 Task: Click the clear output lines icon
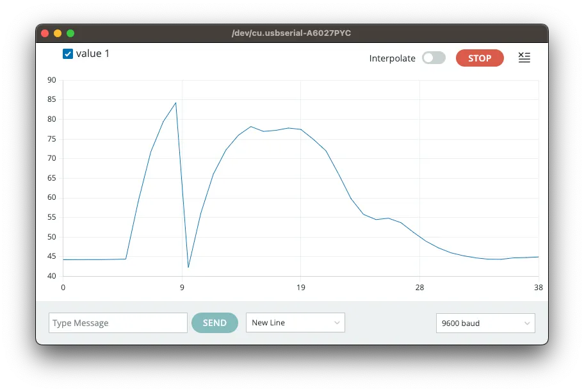524,58
